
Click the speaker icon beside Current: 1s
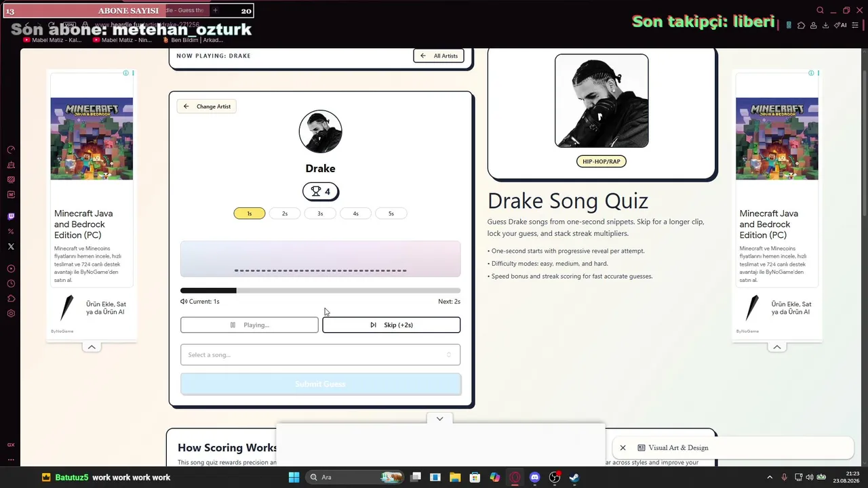(184, 302)
